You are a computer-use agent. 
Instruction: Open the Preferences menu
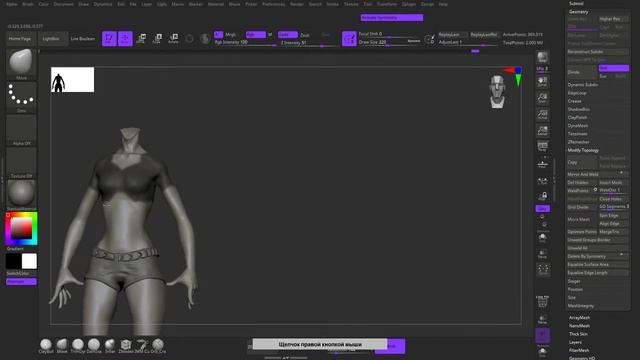273,4
